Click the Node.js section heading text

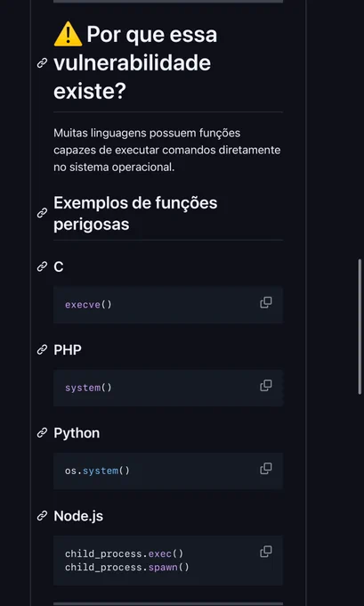pos(78,516)
